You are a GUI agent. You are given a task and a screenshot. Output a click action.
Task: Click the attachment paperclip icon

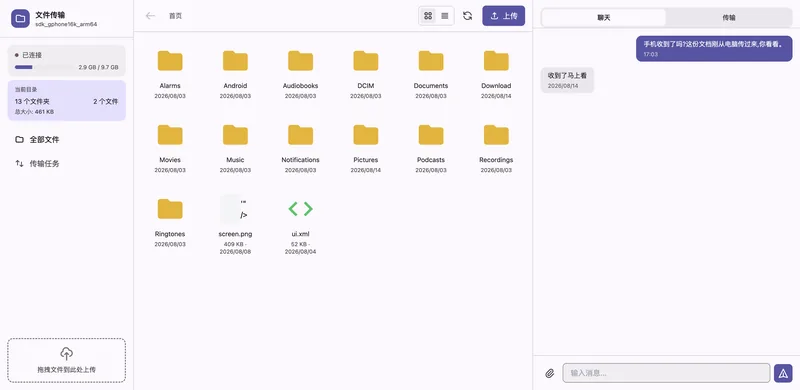(549, 373)
